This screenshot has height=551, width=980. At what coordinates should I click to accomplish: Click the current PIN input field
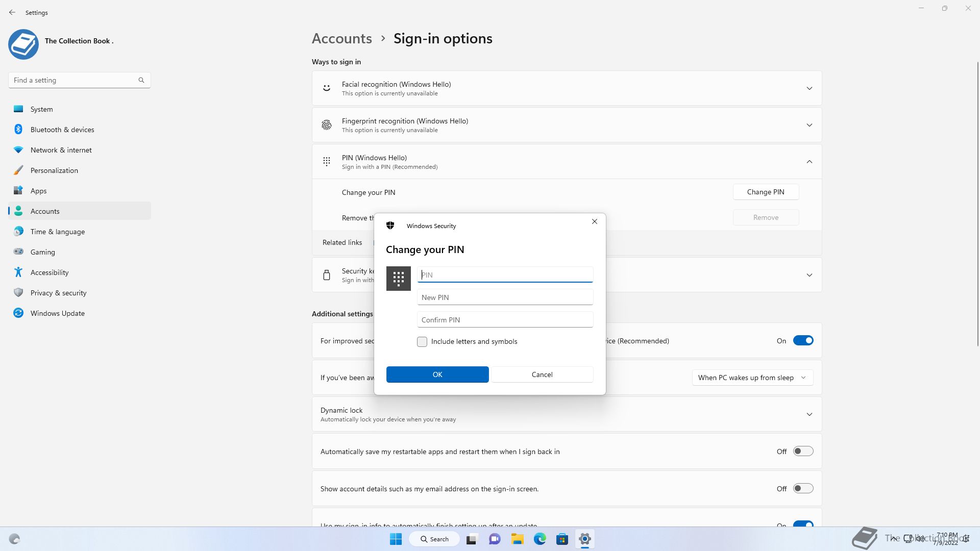505,274
